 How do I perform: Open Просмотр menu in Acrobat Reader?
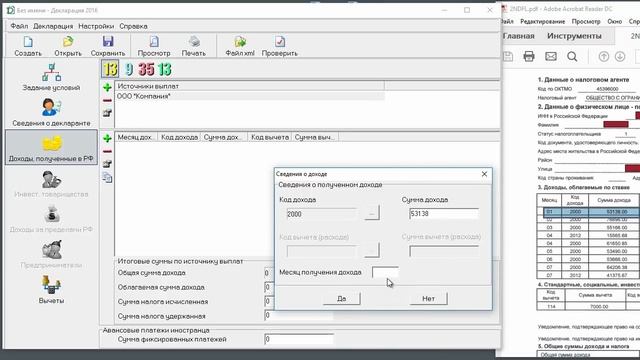[586, 21]
